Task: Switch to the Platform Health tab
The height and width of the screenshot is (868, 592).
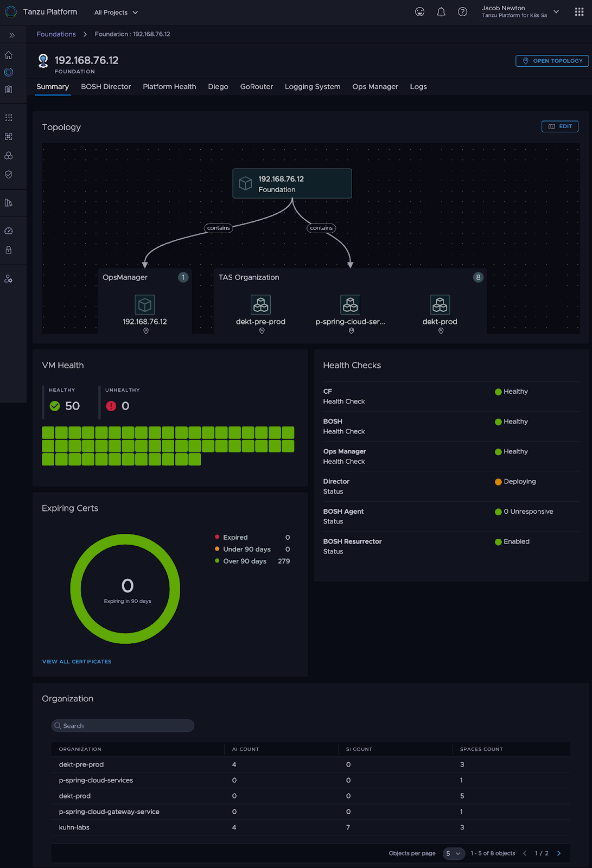Action: click(169, 87)
